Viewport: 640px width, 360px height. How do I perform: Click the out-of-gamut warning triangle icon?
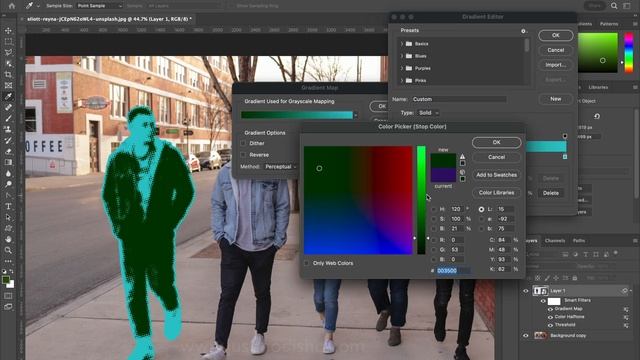click(x=462, y=156)
